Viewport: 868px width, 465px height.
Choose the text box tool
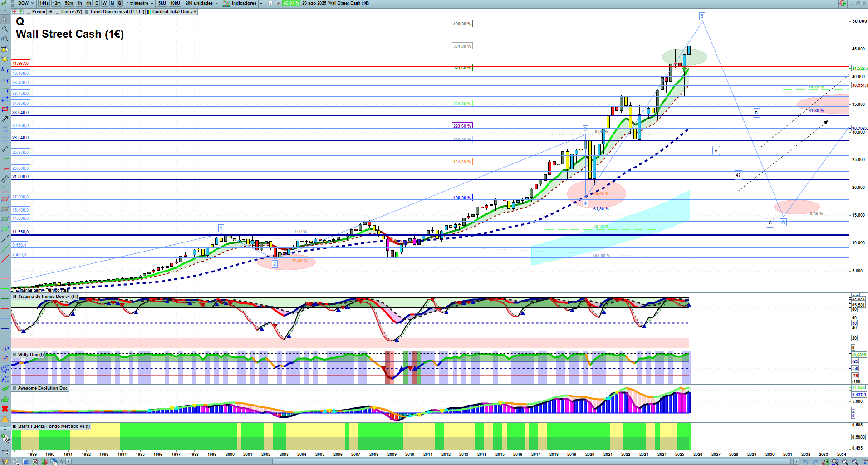[x=5, y=129]
